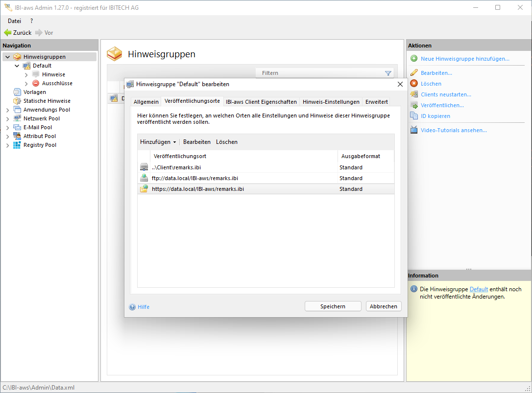Click the Video-Tutorials TV icon
Viewport: 532px width, 393px height.
pyautogui.click(x=414, y=130)
